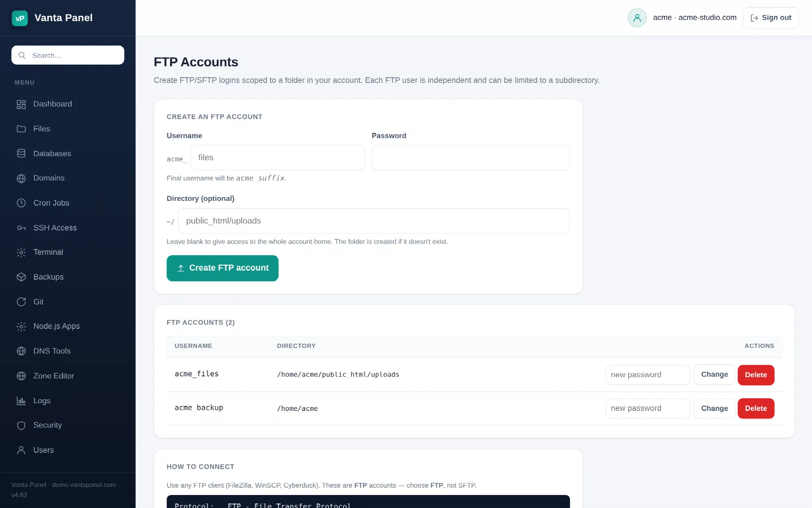
Task: Click the user avatar icon in header
Action: [x=637, y=18]
